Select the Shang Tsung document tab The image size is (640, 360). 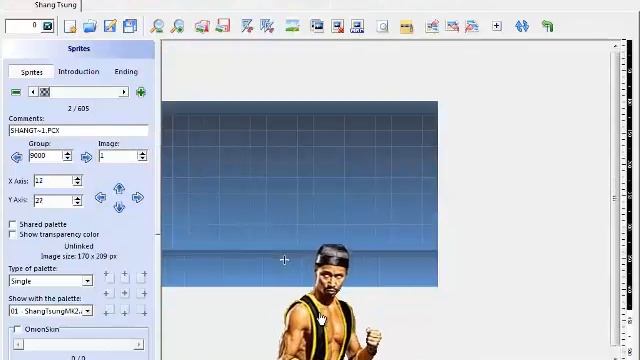tap(56, 5)
